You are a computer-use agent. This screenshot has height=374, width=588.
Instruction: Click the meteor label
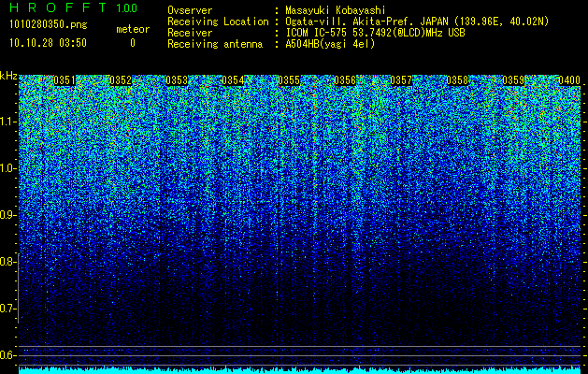tap(133, 29)
